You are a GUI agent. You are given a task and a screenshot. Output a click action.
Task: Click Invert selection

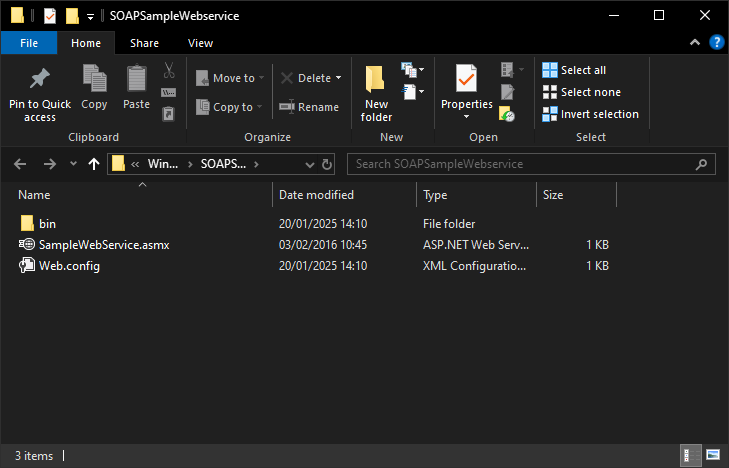coord(590,114)
